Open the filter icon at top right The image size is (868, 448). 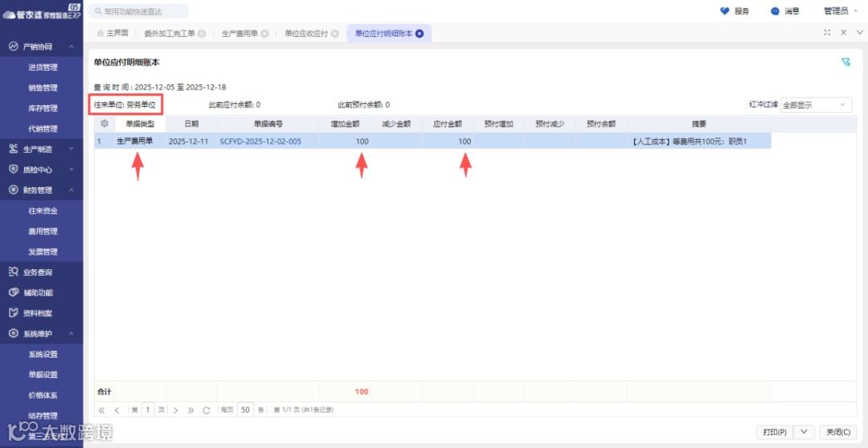click(845, 62)
